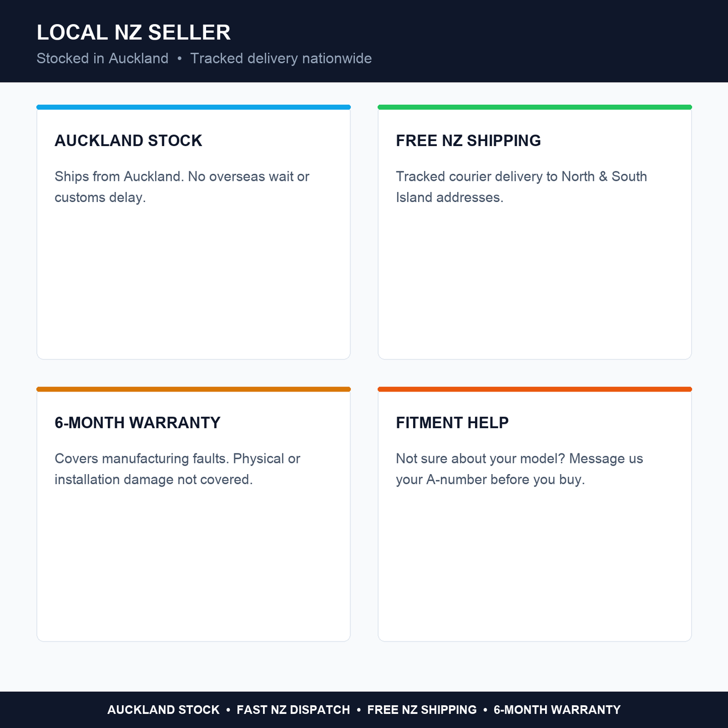728x728 pixels.
Task: Click the "AUCKLAND STOCK" card heading
Action: (x=128, y=141)
